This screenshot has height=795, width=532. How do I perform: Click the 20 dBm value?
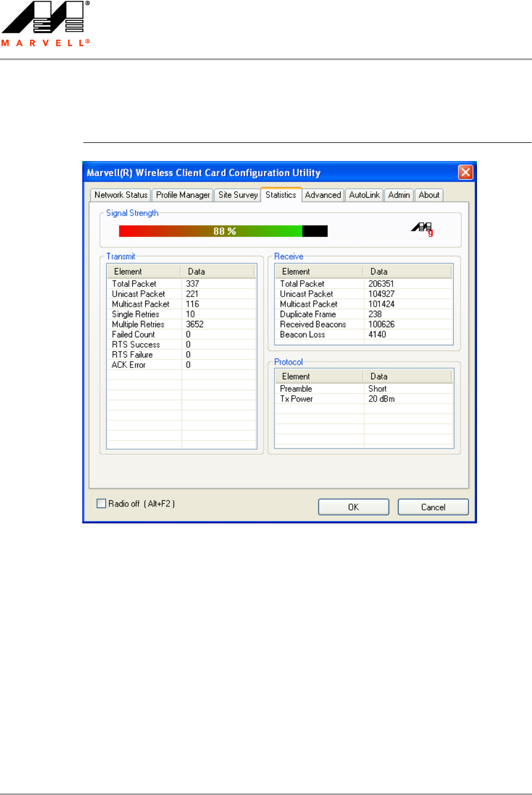click(381, 399)
